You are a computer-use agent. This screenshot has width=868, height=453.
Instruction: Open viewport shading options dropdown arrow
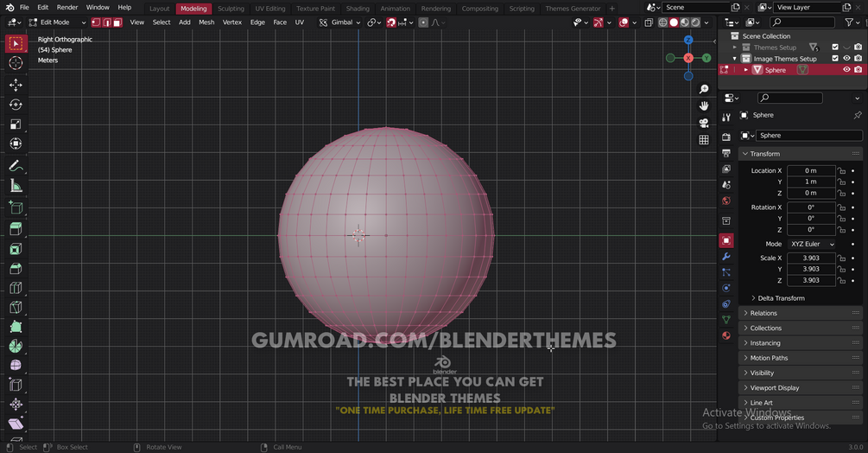coord(706,22)
